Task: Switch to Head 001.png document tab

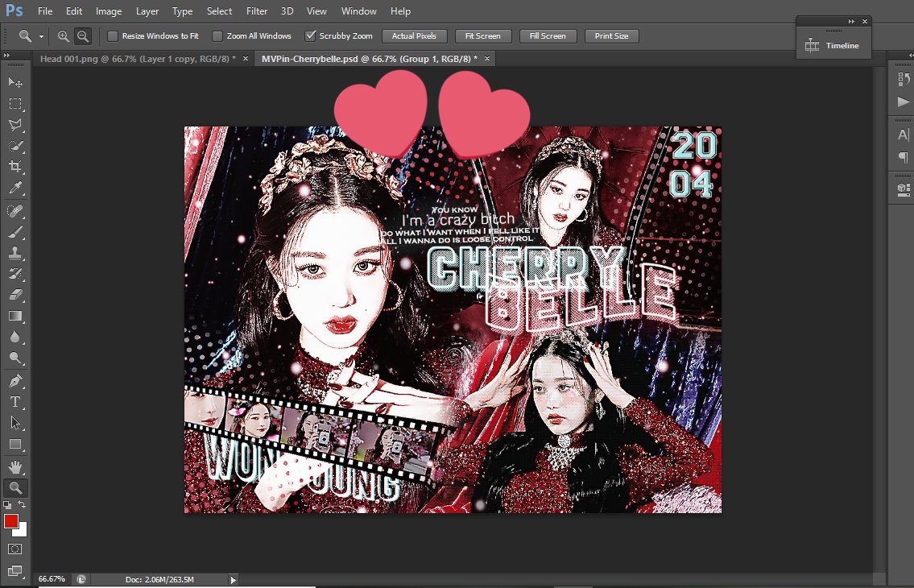Action: (x=138, y=58)
